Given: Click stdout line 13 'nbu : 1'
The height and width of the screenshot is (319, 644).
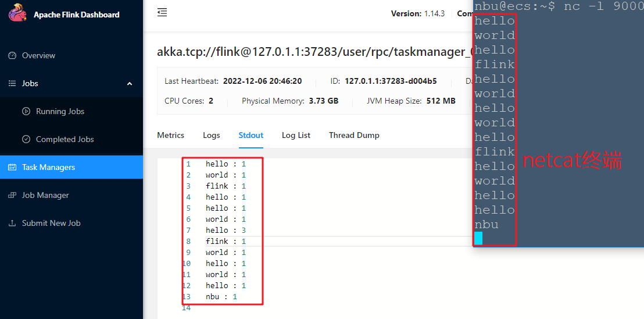Looking at the screenshot, I should (x=221, y=296).
